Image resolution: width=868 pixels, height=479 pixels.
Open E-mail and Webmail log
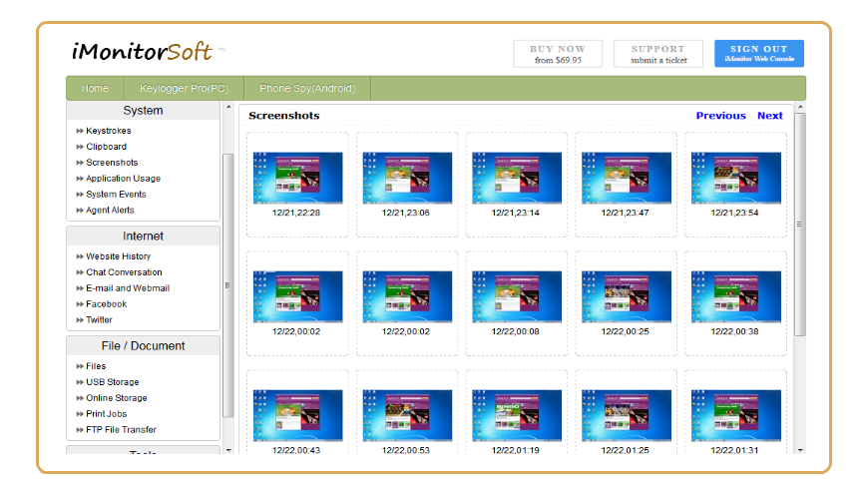pyautogui.click(x=128, y=288)
